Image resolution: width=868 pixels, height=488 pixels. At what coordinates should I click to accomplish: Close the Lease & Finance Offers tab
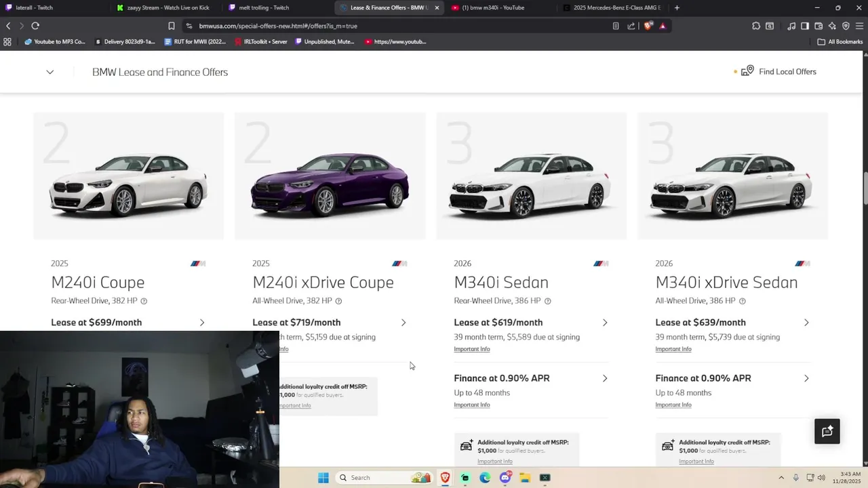point(437,7)
